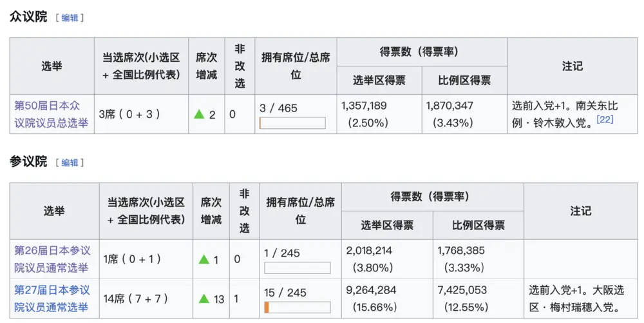Open the 编辑 link next to 参议院

pos(70,162)
